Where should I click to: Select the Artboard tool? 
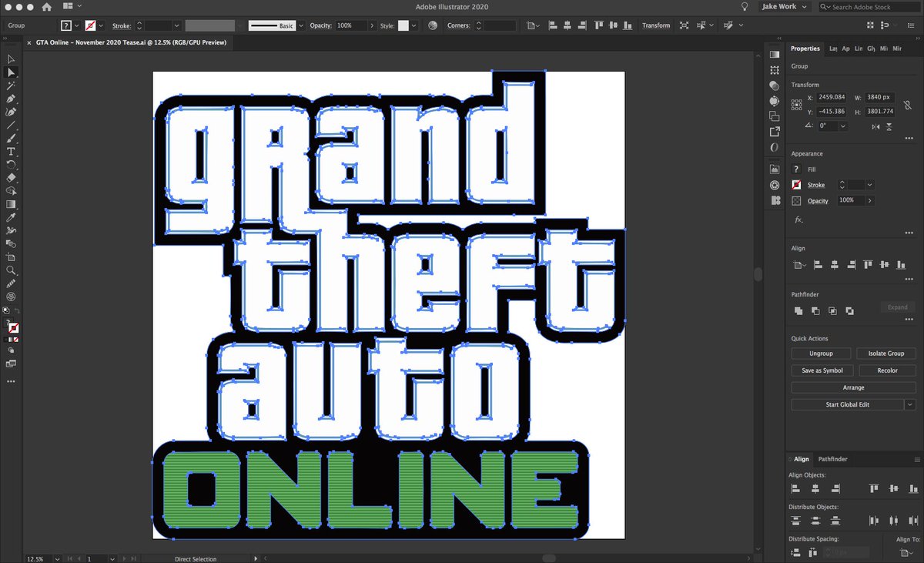pos(11,257)
